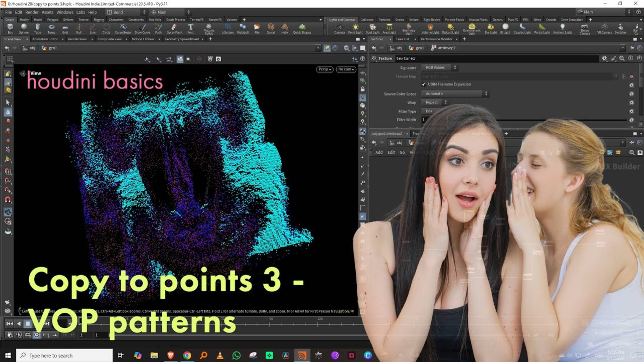Open the Source Color Space dropdown

(455, 94)
